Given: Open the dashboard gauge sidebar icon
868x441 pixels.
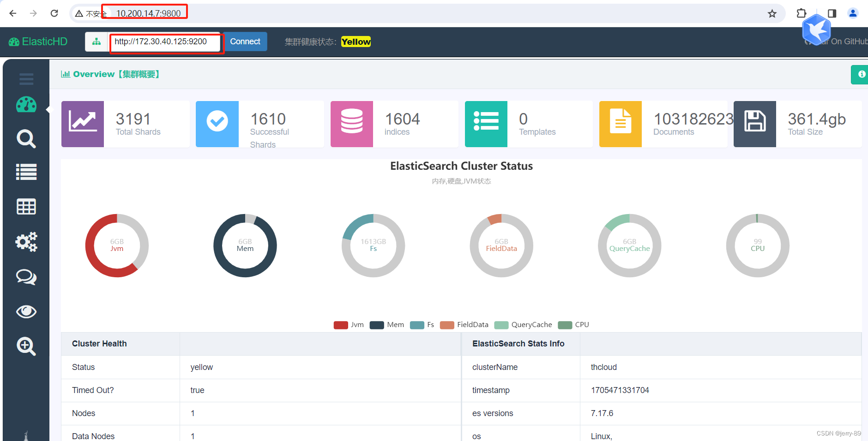Looking at the screenshot, I should pyautogui.click(x=26, y=104).
